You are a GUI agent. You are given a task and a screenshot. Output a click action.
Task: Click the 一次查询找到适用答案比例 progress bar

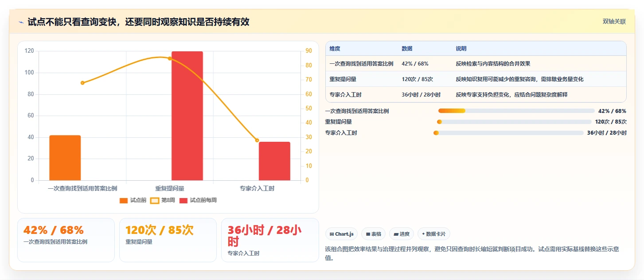pos(516,111)
